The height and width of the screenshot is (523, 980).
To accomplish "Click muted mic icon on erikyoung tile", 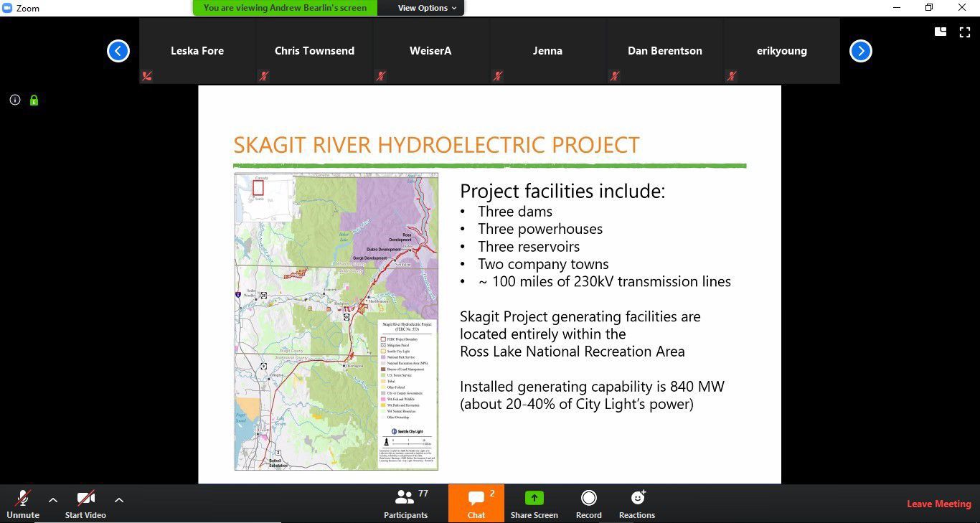I will (732, 76).
